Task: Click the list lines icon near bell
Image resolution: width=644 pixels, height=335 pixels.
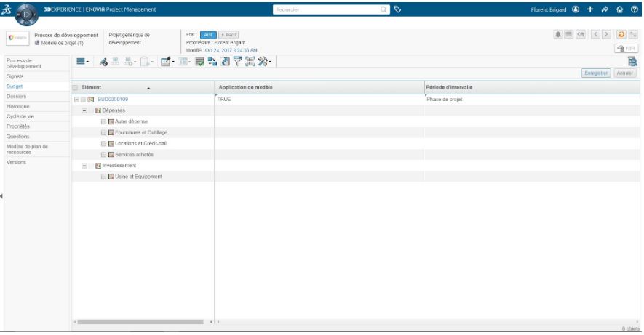Action: (568, 34)
